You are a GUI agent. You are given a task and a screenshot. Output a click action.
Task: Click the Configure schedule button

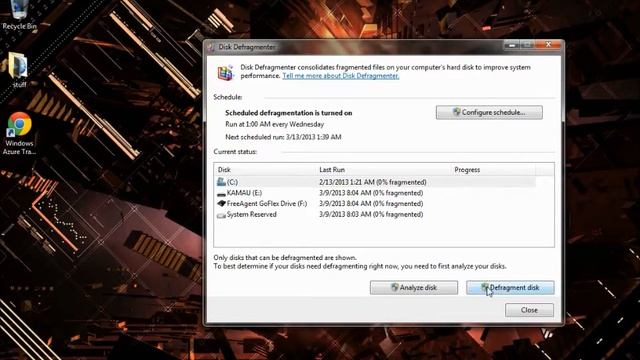pos(489,112)
